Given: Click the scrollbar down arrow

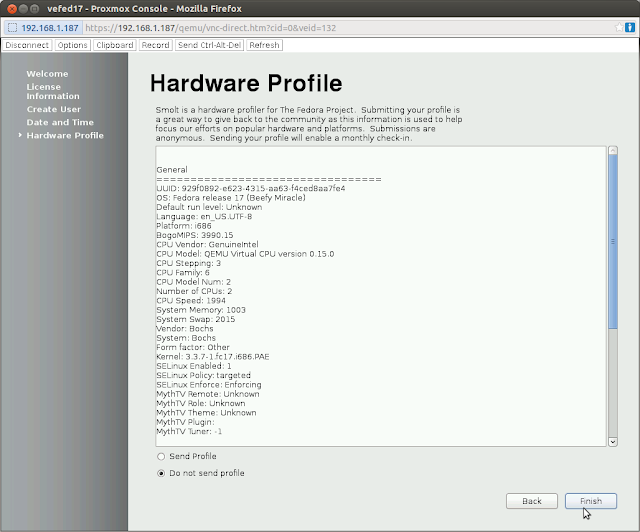Looking at the screenshot, I should click(613, 442).
